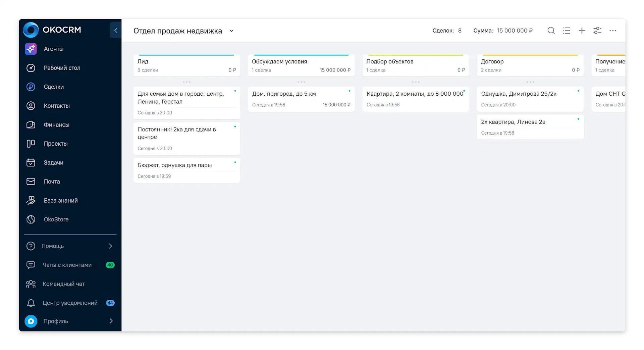Click the 40 badge on Чаты с клиентами
The height and width of the screenshot is (350, 644).
pyautogui.click(x=110, y=265)
